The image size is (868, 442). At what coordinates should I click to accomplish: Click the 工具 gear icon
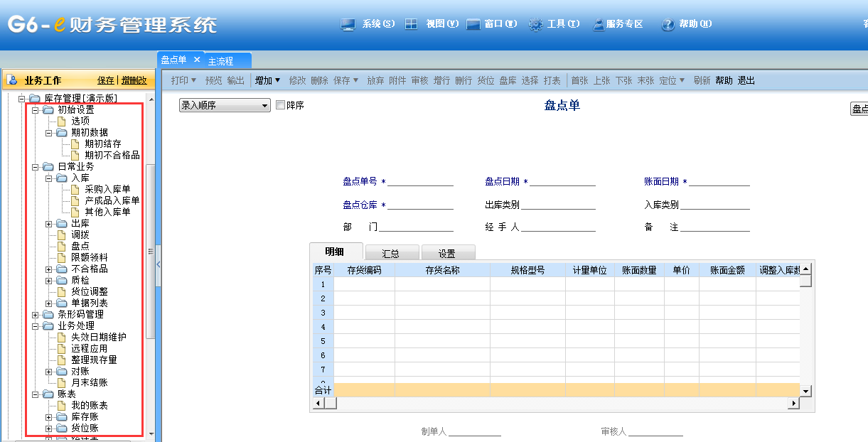point(536,24)
